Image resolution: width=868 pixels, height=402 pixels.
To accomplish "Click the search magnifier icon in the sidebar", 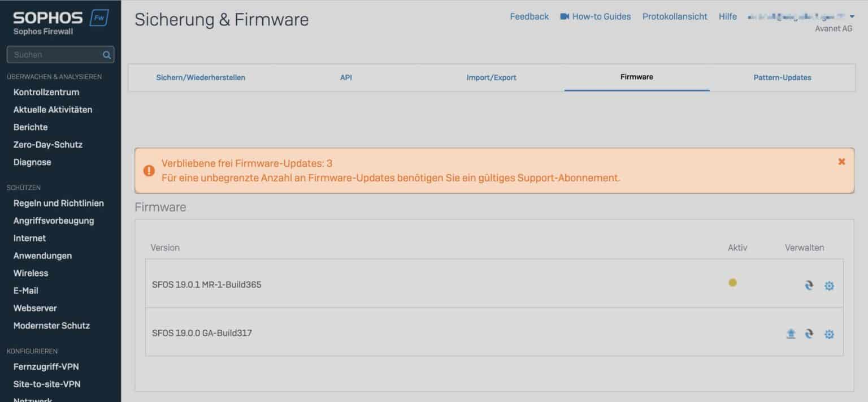I will [x=106, y=54].
